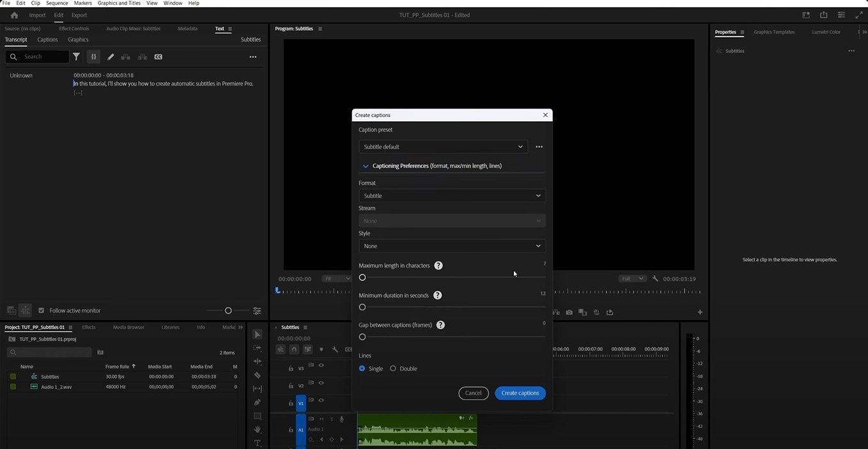Click the Minimum duration in seconds slider handle

pos(362,307)
